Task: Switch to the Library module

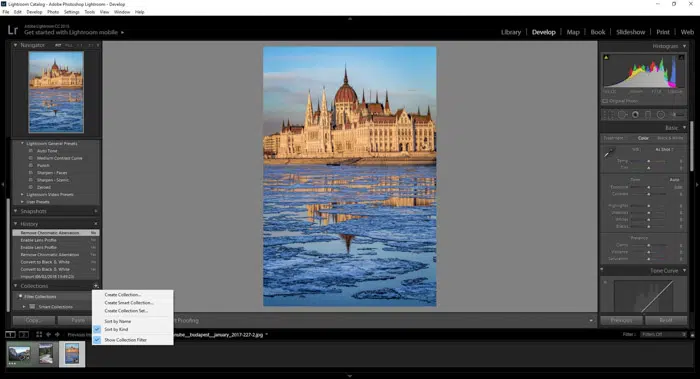Action: (x=511, y=32)
